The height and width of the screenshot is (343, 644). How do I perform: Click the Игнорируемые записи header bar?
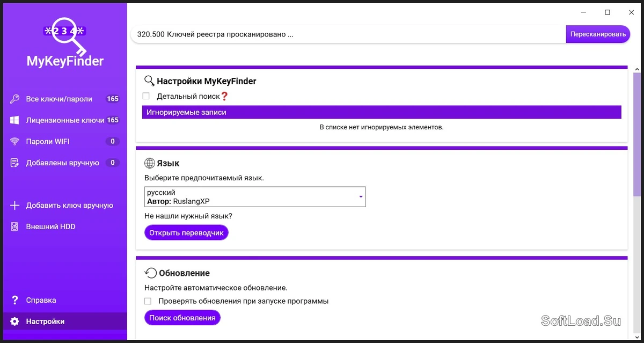[x=382, y=112]
